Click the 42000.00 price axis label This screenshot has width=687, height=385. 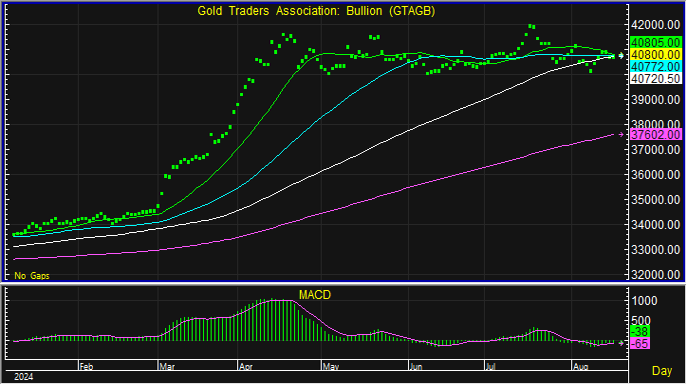[655, 25]
